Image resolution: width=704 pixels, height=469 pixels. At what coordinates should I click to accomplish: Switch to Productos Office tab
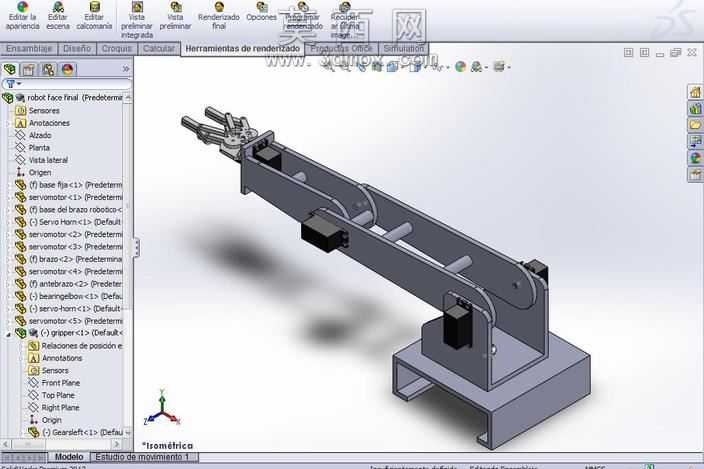(342, 48)
